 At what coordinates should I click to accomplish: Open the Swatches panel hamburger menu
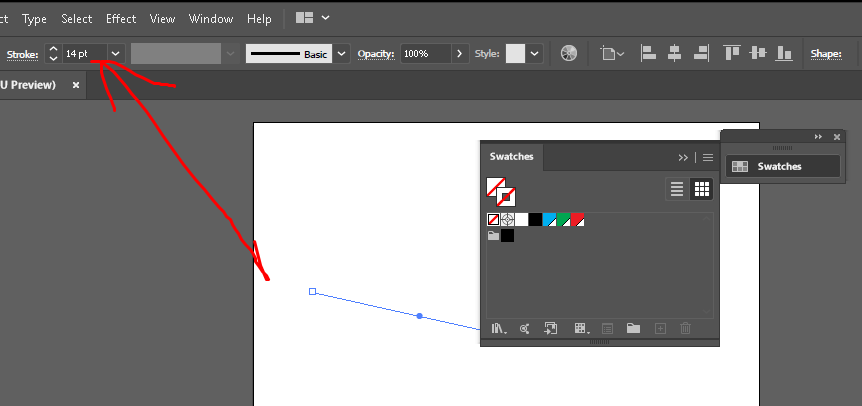click(708, 158)
